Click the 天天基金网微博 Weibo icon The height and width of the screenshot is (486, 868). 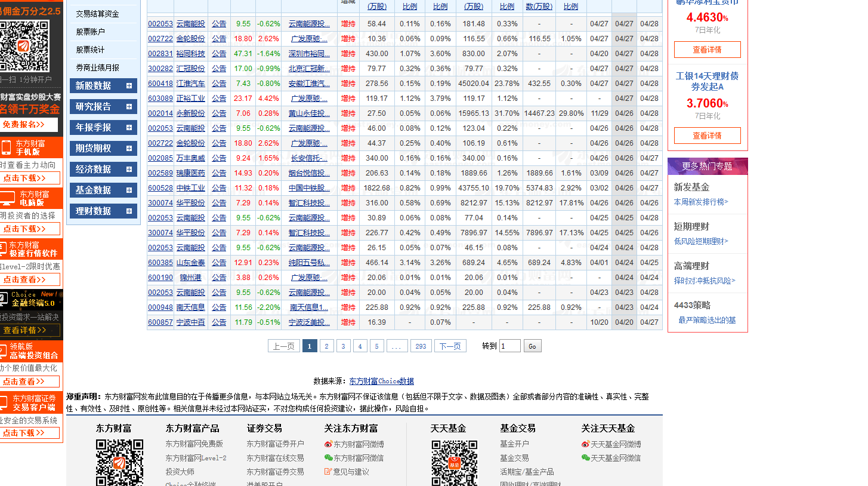pos(585,444)
